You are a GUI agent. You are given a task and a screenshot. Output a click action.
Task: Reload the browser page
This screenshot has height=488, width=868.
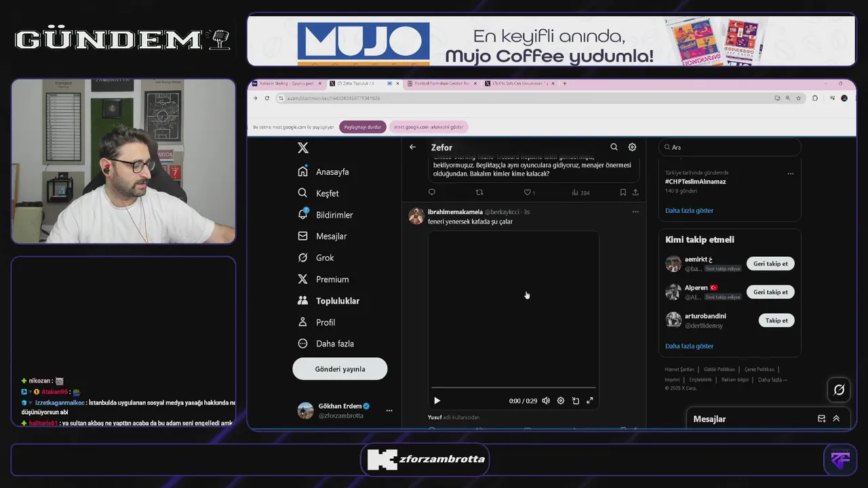(x=267, y=98)
